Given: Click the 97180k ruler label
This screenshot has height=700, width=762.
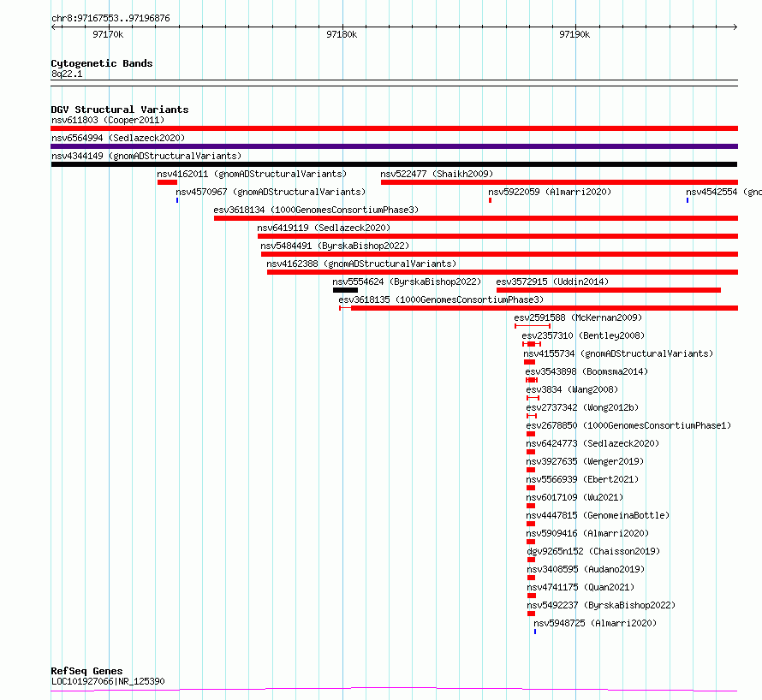Looking at the screenshot, I should pos(342,34).
